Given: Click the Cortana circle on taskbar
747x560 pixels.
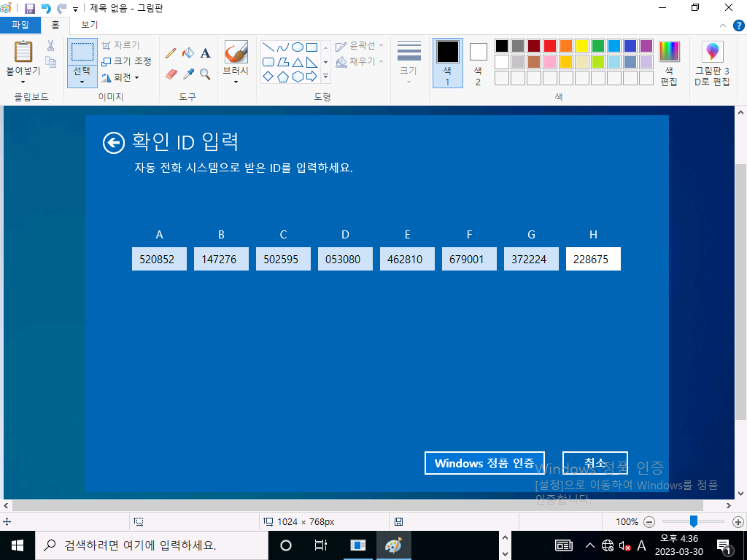Looking at the screenshot, I should (285, 545).
